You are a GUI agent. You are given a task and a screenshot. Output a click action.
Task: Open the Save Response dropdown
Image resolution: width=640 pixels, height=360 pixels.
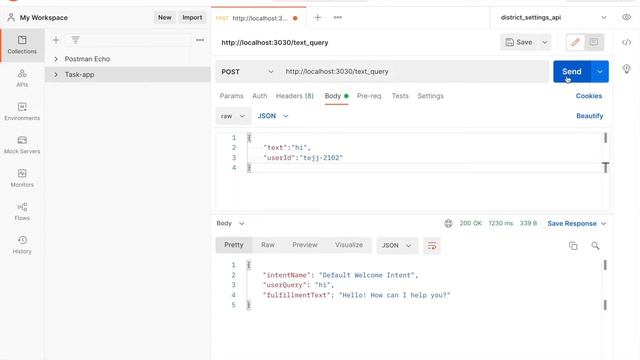577,223
